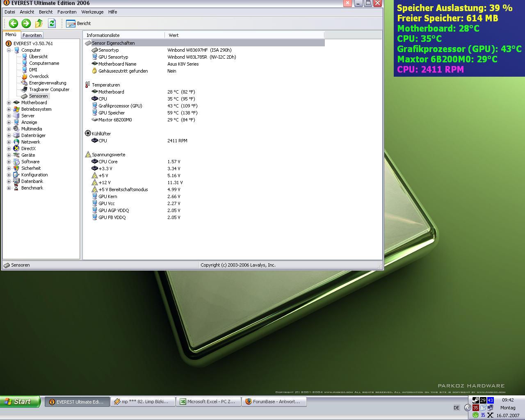Click the Anzeige monitor icon
The image size is (525, 420).
tap(16, 122)
